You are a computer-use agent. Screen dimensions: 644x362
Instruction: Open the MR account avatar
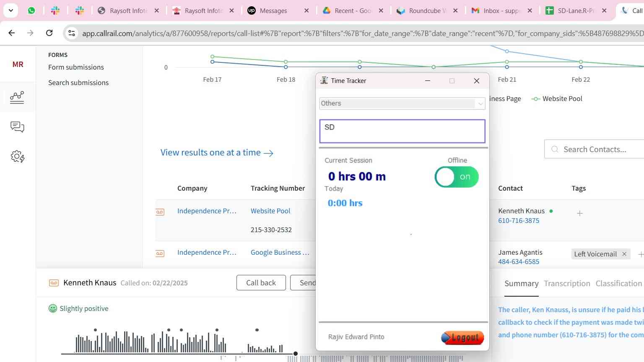[18, 64]
